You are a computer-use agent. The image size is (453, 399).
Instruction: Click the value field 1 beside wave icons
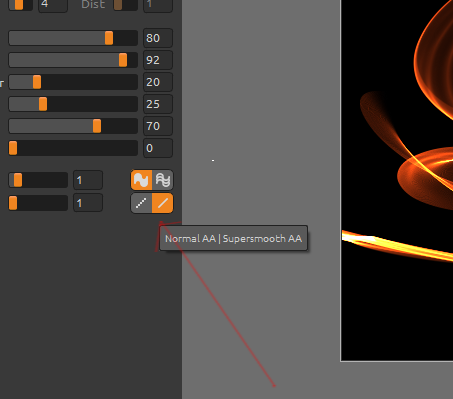[88, 180]
